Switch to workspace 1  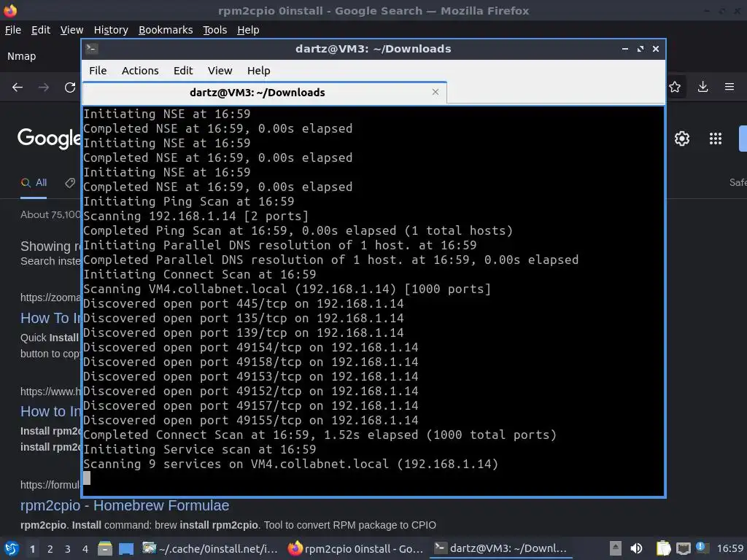coord(32,549)
